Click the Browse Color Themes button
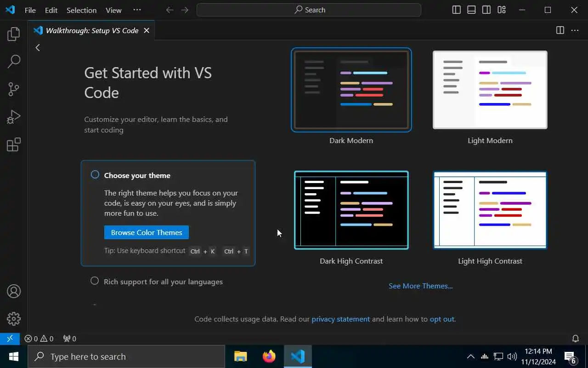This screenshot has height=368, width=588. [147, 232]
